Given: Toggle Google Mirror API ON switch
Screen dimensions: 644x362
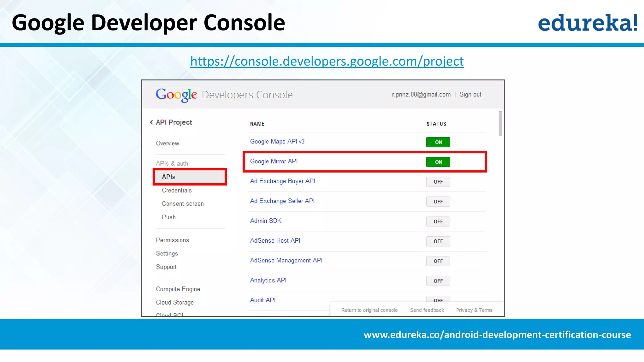Looking at the screenshot, I should pyautogui.click(x=438, y=162).
